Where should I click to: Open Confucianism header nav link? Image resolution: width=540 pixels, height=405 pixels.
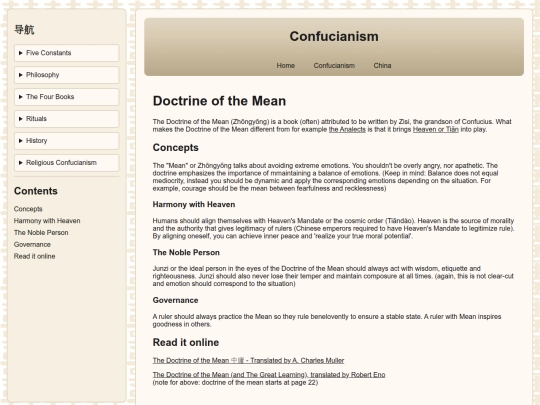pos(334,65)
